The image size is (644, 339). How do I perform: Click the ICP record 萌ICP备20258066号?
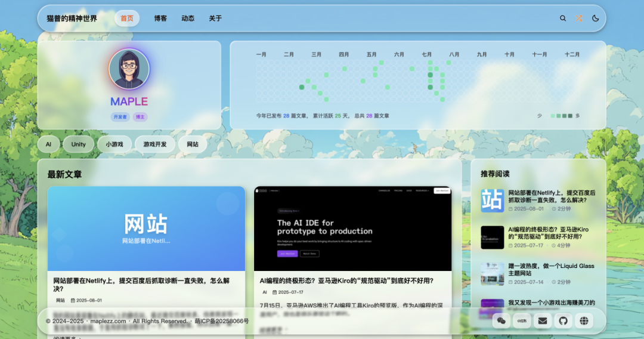(x=222, y=321)
